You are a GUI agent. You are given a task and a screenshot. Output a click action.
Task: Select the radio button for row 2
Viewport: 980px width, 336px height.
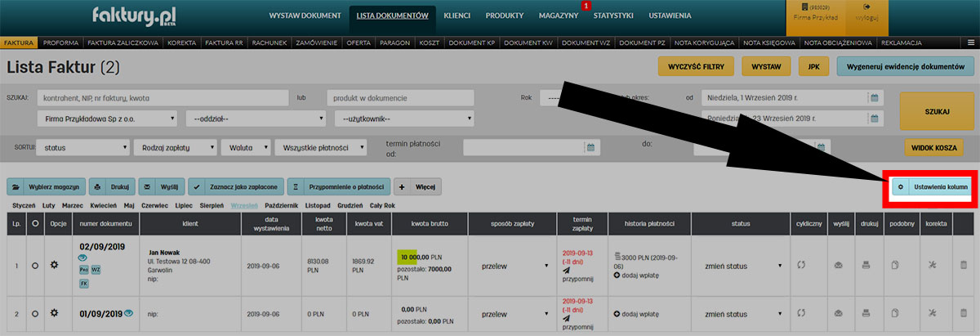pyautogui.click(x=34, y=313)
